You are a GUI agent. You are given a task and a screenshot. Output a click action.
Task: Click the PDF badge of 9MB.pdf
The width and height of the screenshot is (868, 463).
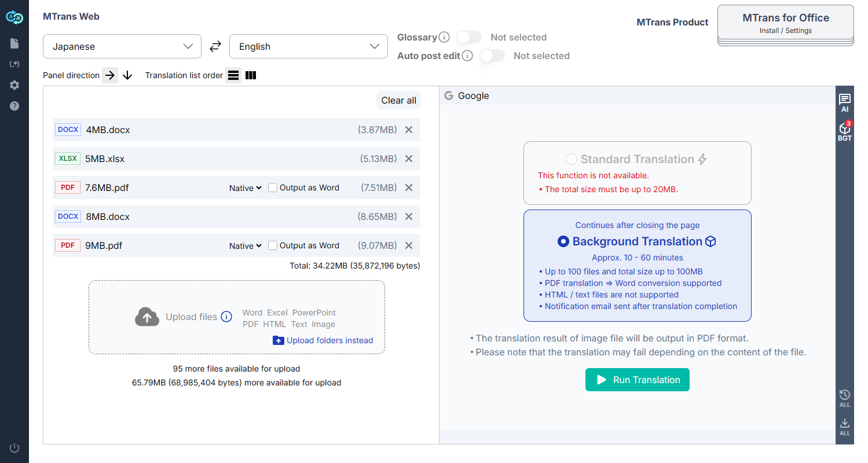68,245
